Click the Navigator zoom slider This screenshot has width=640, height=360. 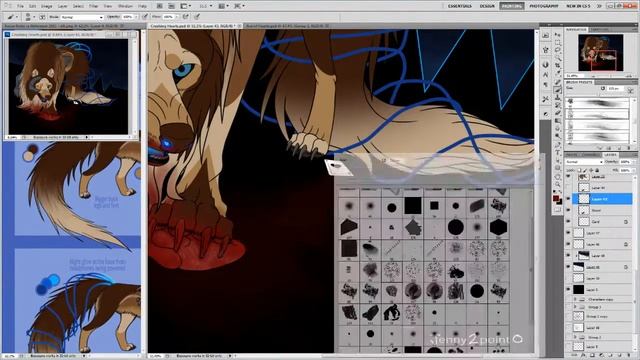612,76
